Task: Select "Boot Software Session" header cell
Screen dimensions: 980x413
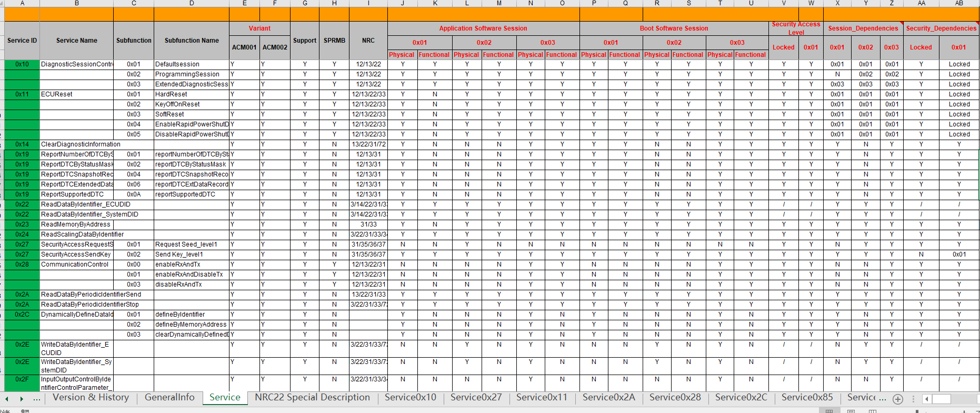Action: tap(674, 28)
